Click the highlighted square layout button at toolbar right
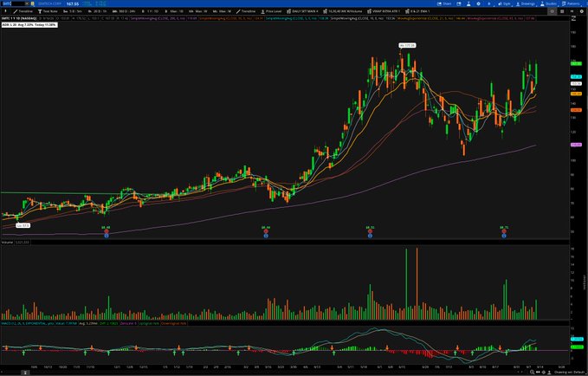This screenshot has height=376, width=588. [552, 11]
